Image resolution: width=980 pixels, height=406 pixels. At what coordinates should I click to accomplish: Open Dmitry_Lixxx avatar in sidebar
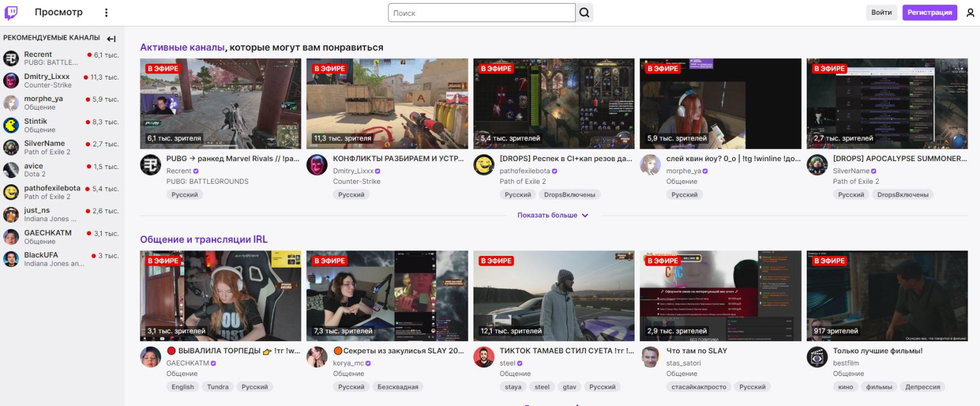[11, 80]
